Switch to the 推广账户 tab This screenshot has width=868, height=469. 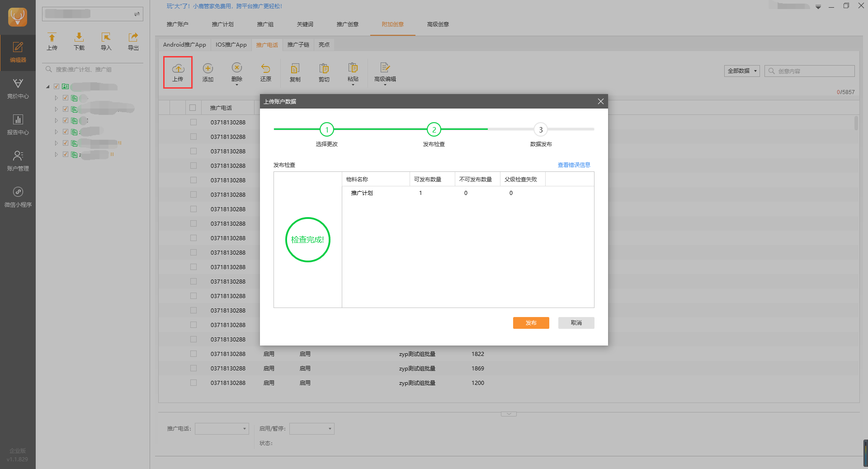pyautogui.click(x=177, y=24)
